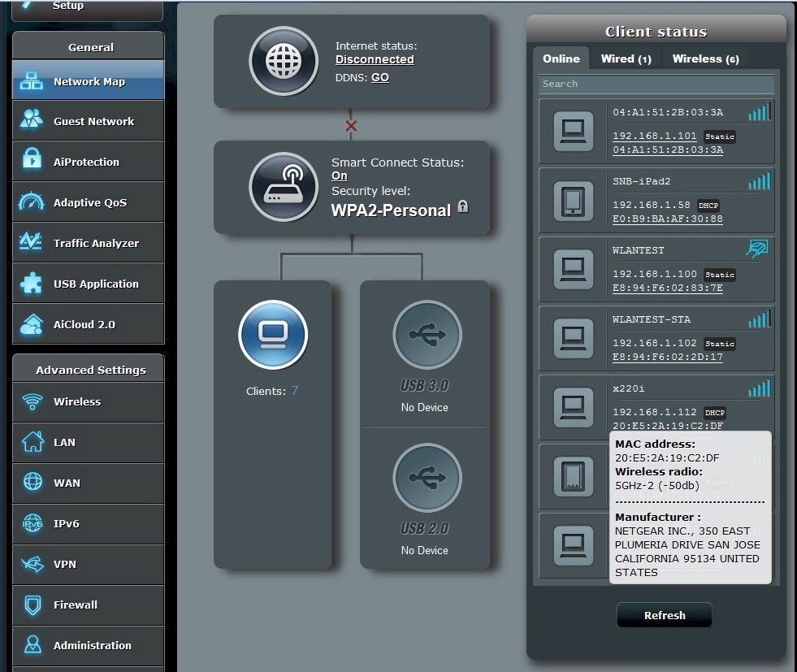Screen dimensions: 797x672
Task: Switch to the Wired (1) tab
Action: 626,59
